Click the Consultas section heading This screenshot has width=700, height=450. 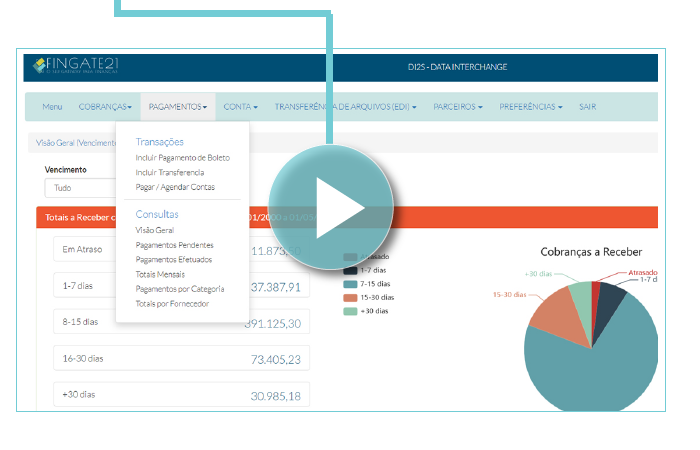(157, 214)
